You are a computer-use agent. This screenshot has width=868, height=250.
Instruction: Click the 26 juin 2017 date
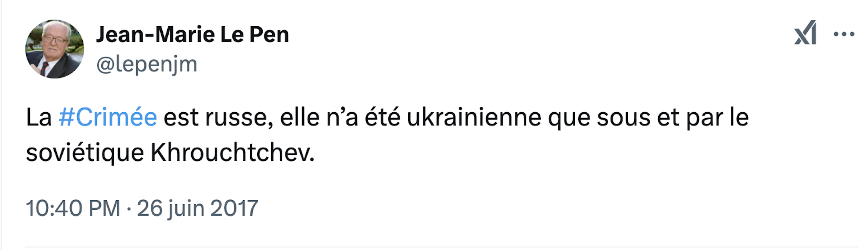tap(198, 208)
